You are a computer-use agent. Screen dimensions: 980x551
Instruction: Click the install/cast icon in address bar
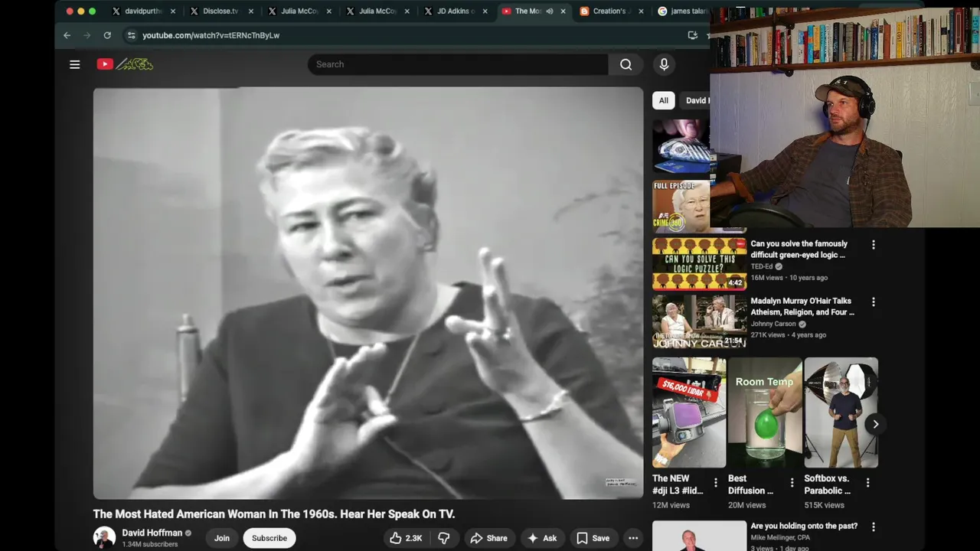(693, 35)
